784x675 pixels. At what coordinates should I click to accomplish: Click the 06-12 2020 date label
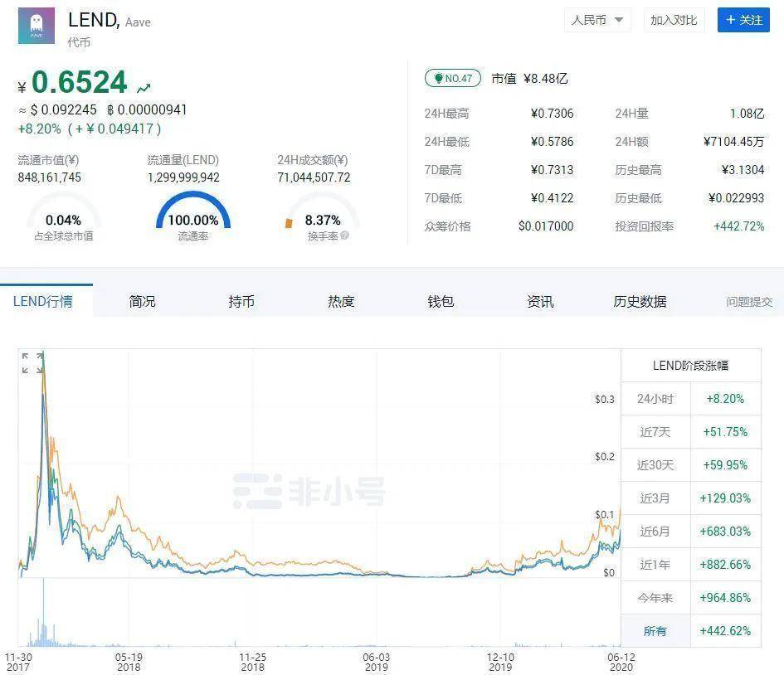coord(621,662)
